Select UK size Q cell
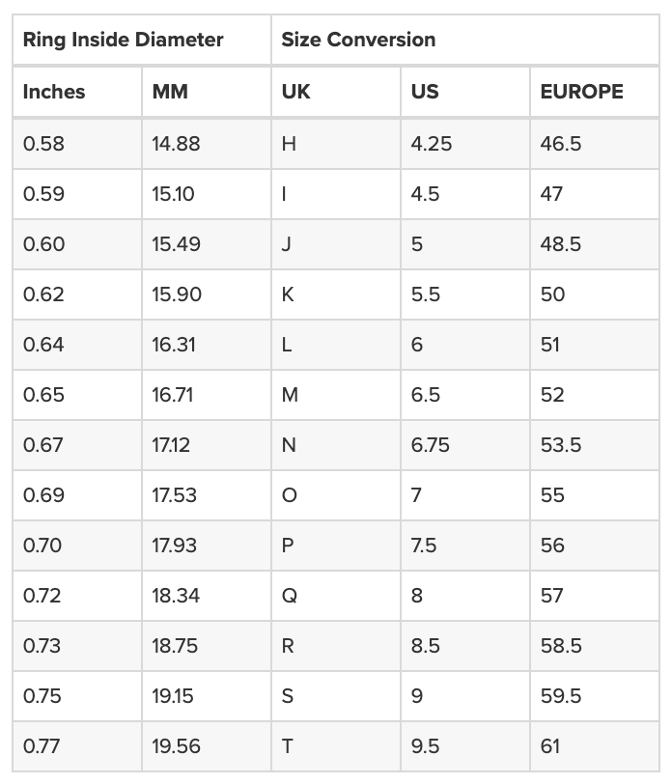Screen dimensions: 672x784 336,596
